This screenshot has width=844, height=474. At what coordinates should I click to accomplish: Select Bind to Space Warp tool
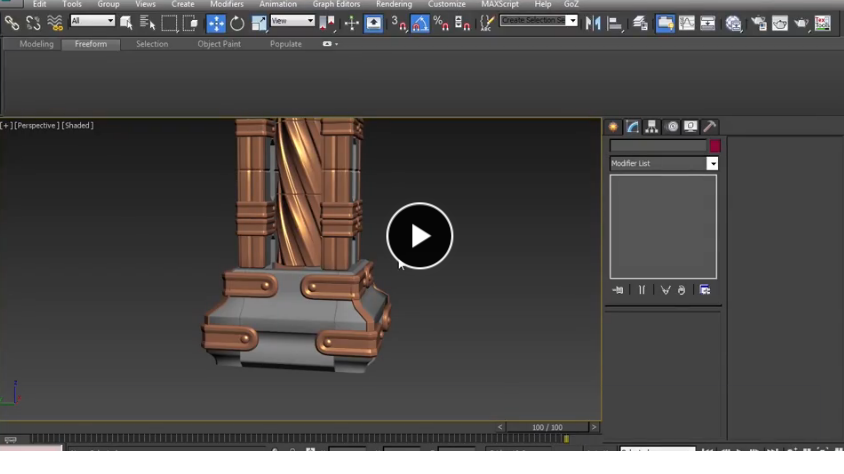[x=54, y=23]
